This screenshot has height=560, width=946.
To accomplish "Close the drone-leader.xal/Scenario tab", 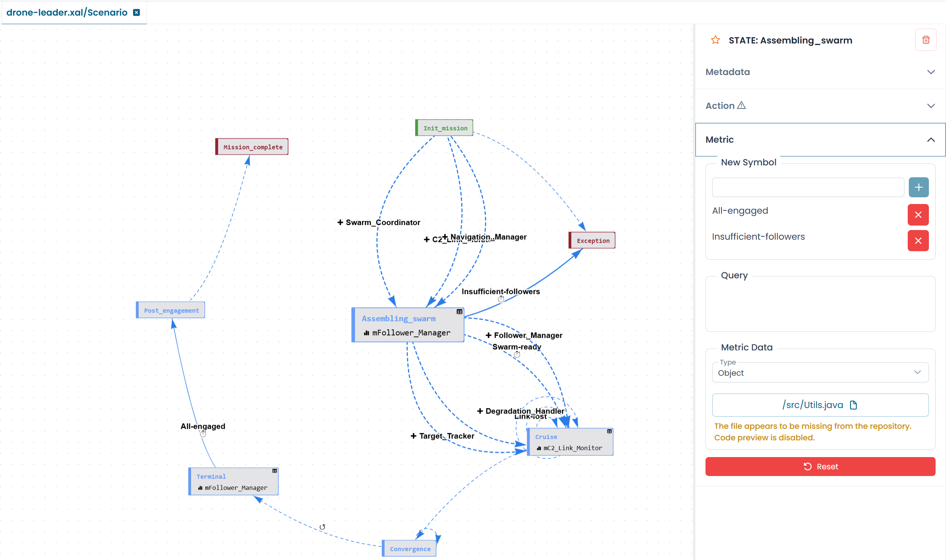I will coord(136,13).
